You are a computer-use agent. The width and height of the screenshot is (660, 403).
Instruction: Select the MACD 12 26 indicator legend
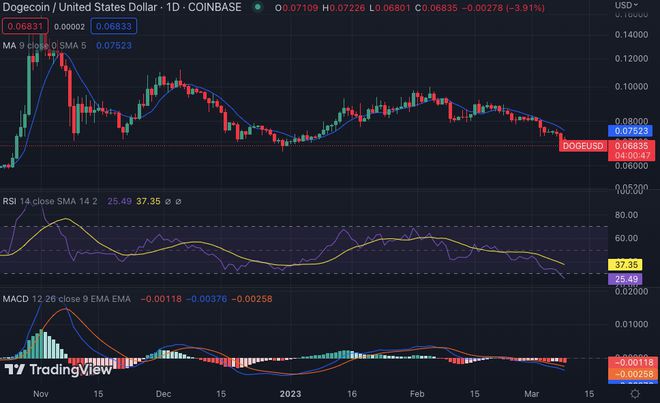(x=60, y=298)
